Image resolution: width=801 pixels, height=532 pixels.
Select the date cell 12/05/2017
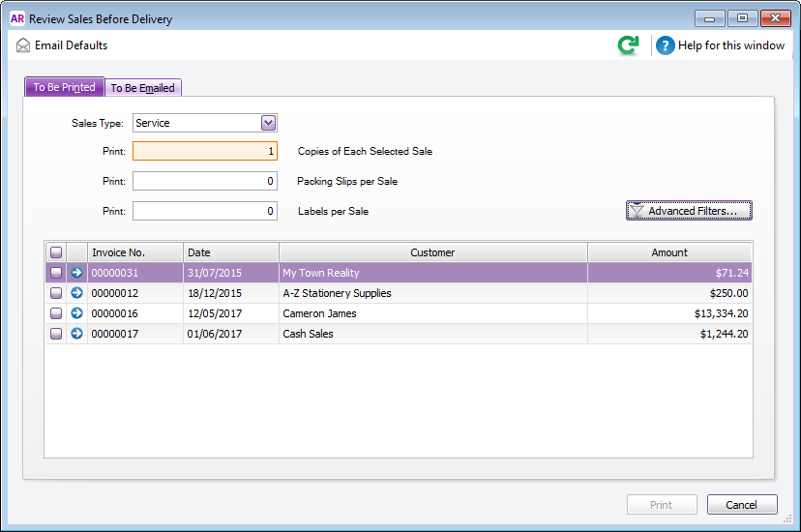231,313
